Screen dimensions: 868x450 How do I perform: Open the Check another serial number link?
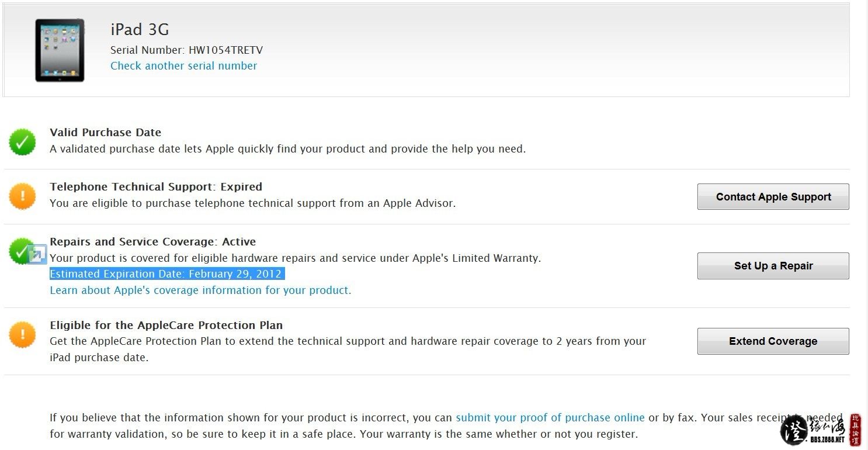click(x=184, y=66)
